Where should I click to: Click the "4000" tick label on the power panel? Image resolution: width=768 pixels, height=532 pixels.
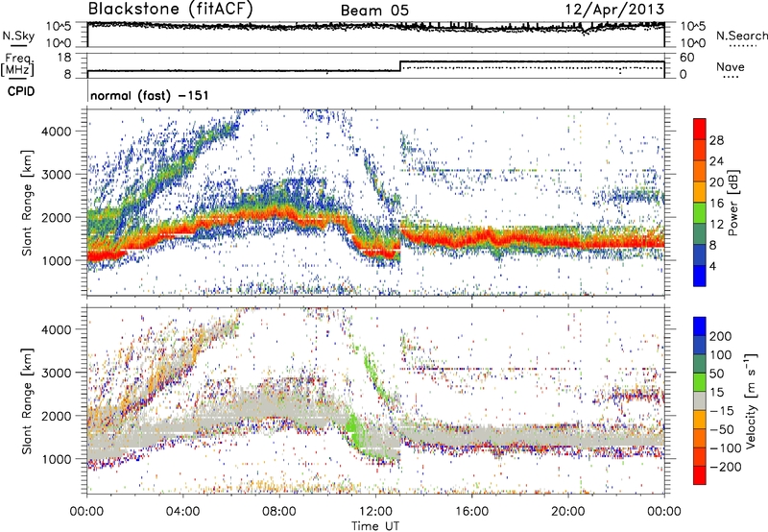[x=56, y=132]
